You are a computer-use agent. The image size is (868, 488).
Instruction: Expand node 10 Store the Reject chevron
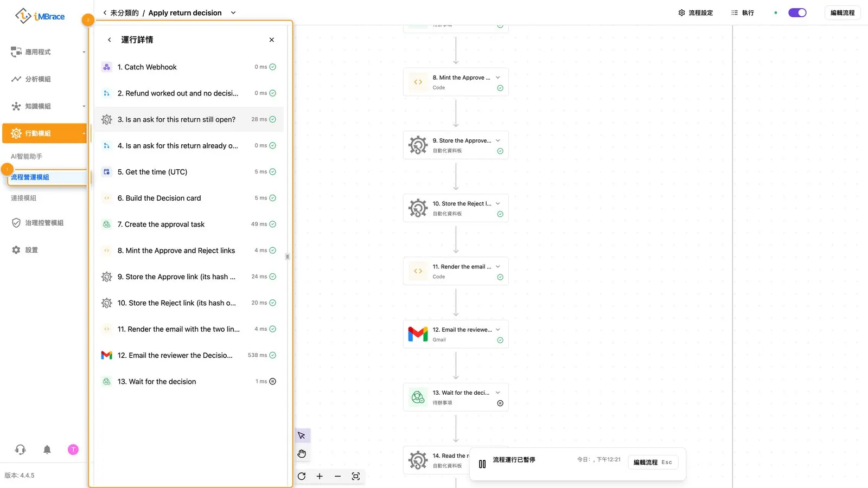498,203
